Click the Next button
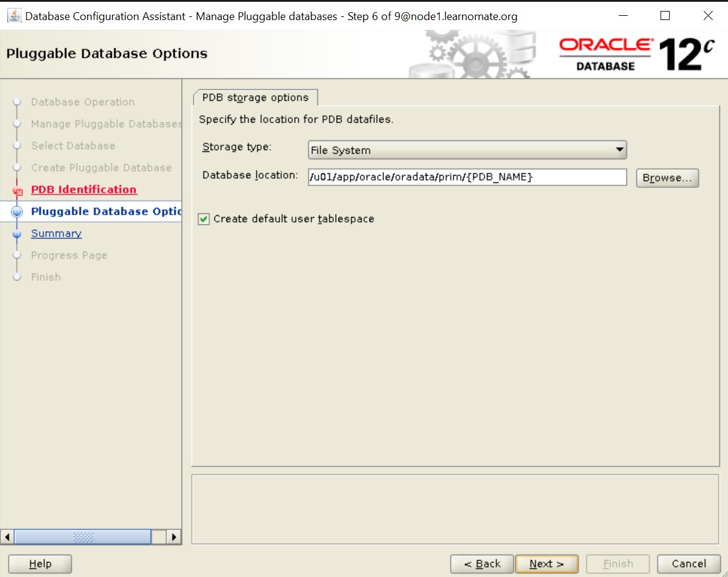This screenshot has height=577, width=728. pos(546,564)
